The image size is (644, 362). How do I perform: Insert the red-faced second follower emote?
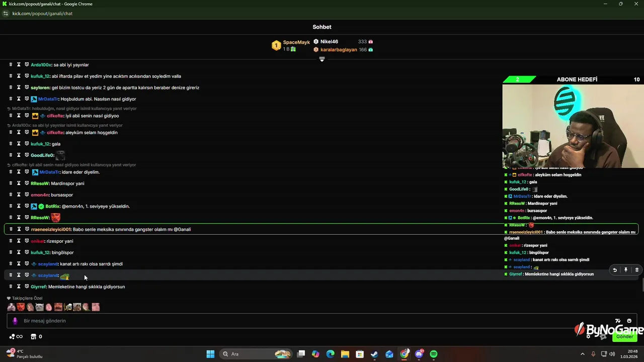[21, 307]
